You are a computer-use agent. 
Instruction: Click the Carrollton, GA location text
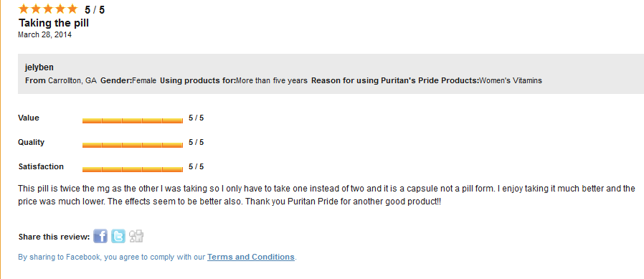[x=72, y=81]
